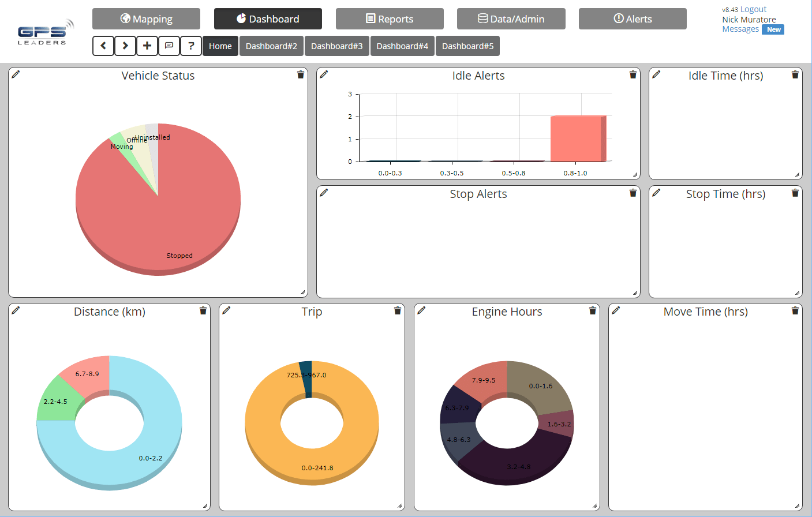Edit the Move Time (hrs) widget pencil icon
This screenshot has height=517, width=812.
(615, 310)
